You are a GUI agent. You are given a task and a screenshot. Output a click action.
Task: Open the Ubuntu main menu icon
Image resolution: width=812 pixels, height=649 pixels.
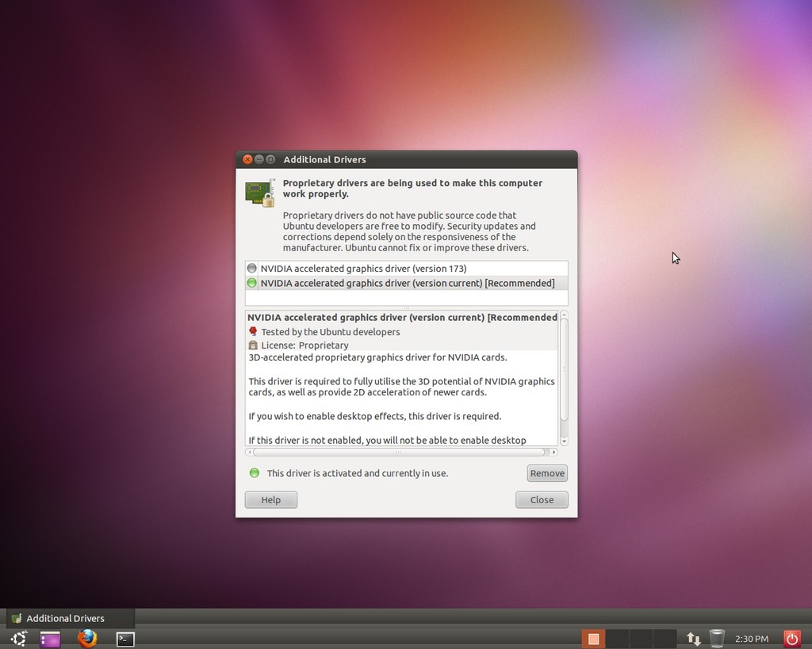click(x=19, y=639)
